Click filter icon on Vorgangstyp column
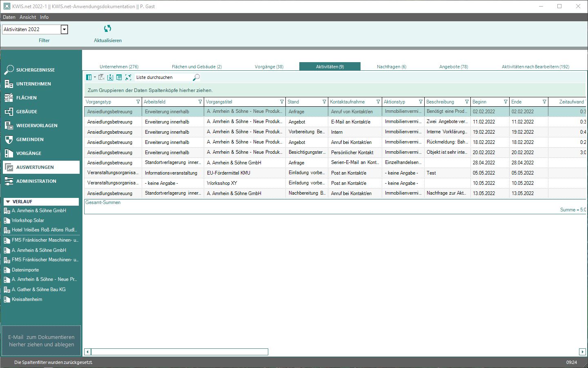Image resolution: width=588 pixels, height=368 pixels. coord(138,102)
